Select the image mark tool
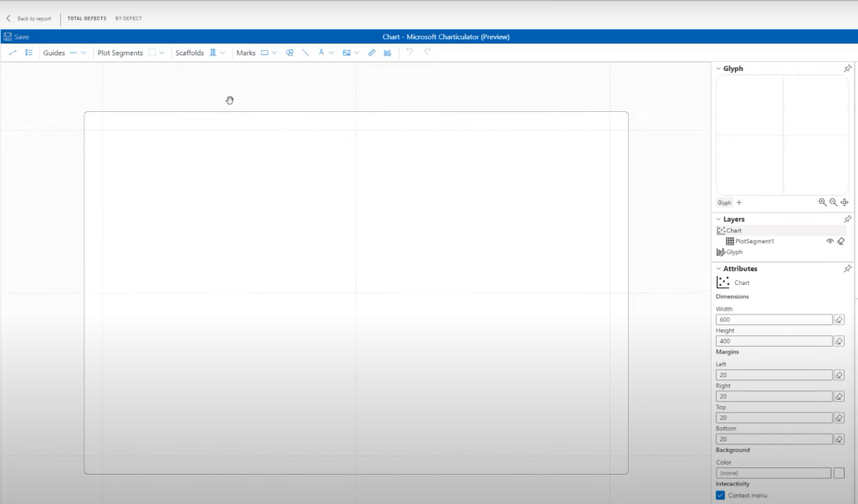 (x=346, y=53)
